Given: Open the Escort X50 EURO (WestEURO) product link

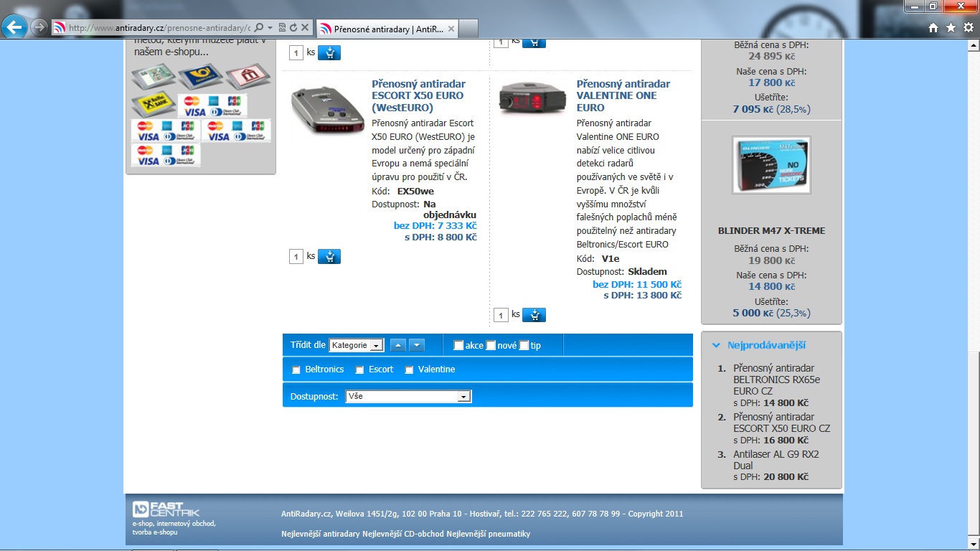Looking at the screenshot, I should click(418, 95).
